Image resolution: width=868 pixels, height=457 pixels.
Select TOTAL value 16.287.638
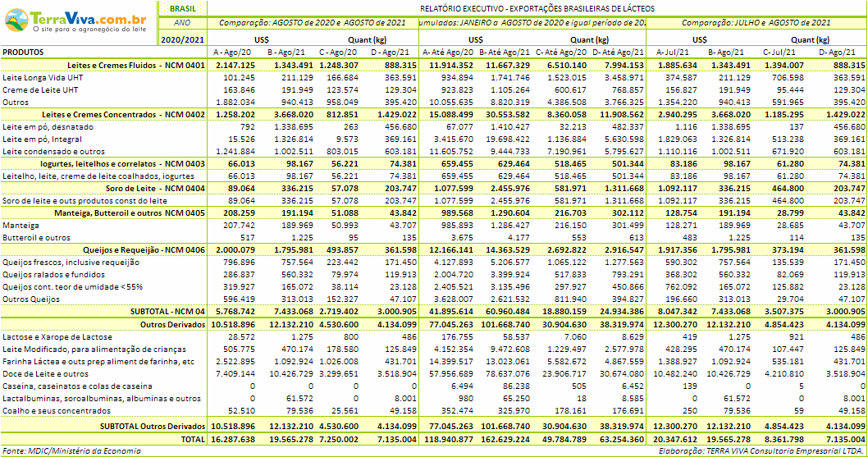click(232, 439)
